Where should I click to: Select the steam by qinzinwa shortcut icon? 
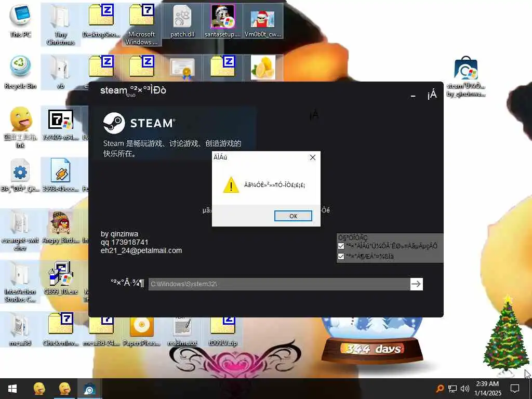pyautogui.click(x=466, y=76)
